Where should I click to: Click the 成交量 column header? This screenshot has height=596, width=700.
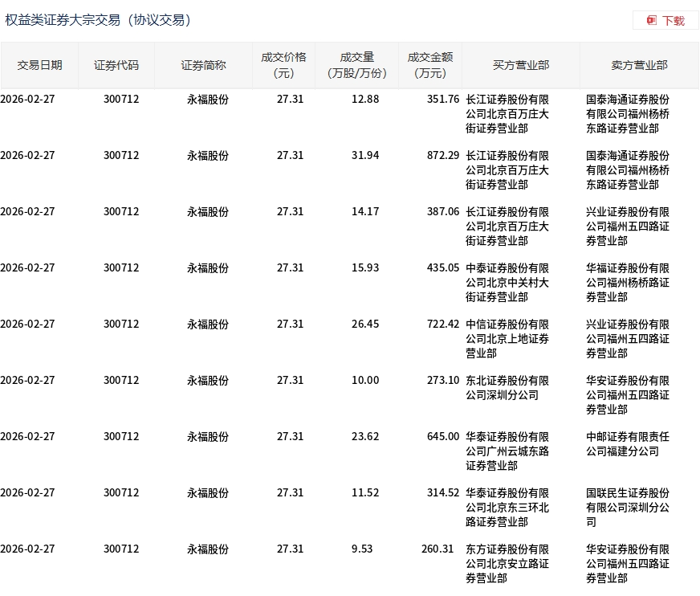click(x=356, y=65)
